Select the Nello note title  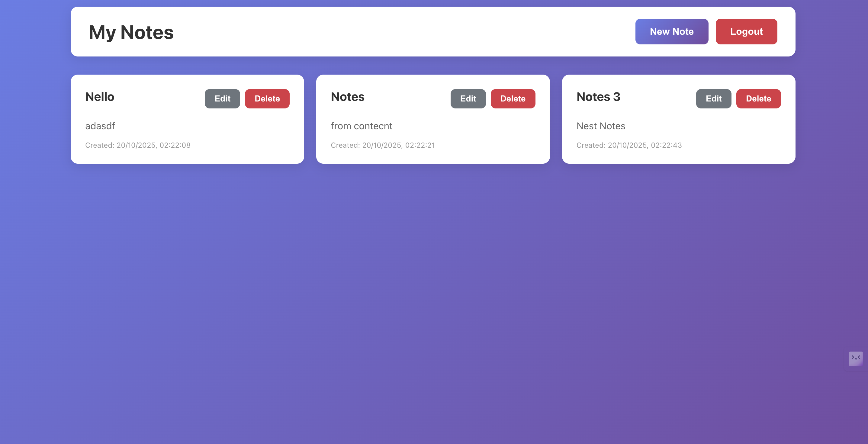click(x=100, y=97)
